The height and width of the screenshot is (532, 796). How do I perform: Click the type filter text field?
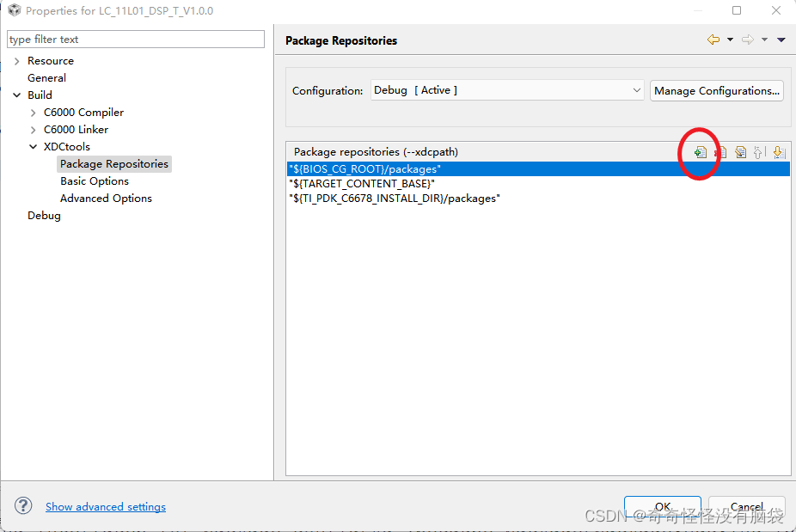pos(135,39)
